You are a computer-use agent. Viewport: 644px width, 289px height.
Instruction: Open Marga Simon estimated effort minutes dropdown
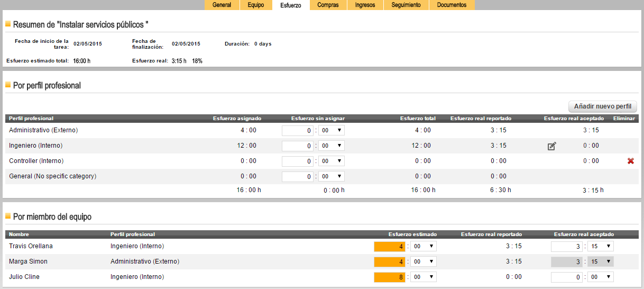[x=424, y=261]
